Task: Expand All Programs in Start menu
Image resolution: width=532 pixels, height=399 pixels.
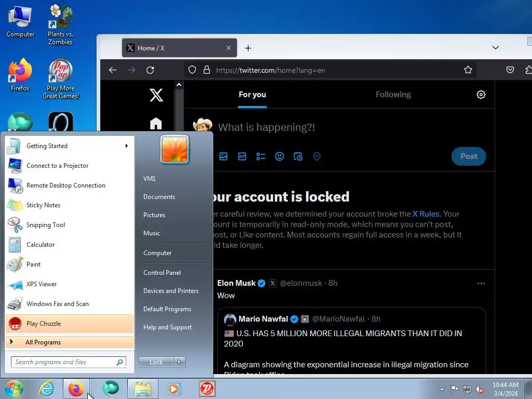Action: (70, 342)
